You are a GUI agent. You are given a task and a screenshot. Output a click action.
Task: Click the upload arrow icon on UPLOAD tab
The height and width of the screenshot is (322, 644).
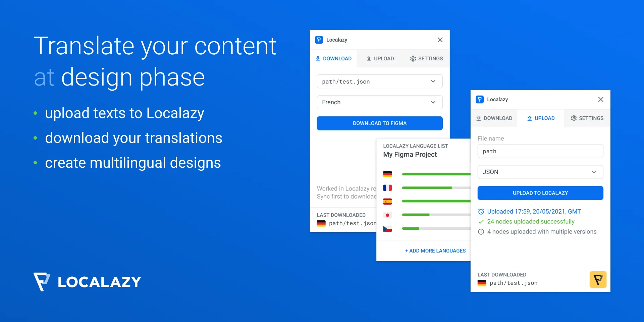[x=529, y=118]
